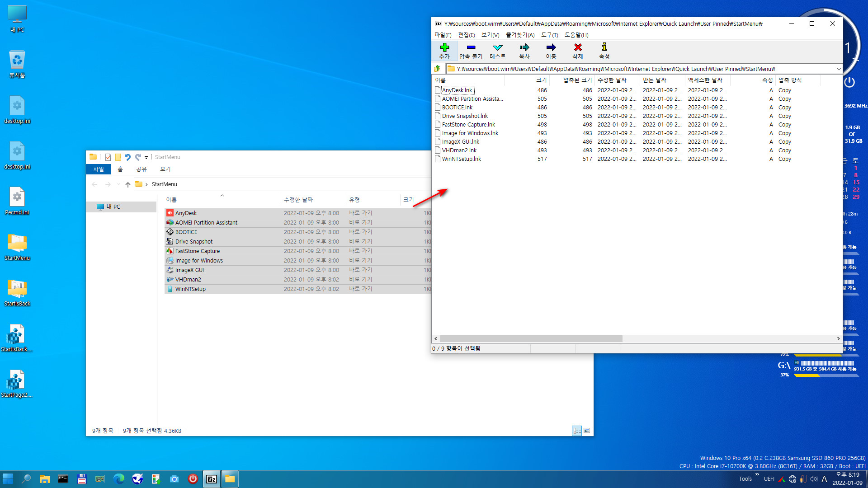This screenshot has width=868, height=488.
Task: Click the red power button taskbar icon
Action: pos(193,479)
